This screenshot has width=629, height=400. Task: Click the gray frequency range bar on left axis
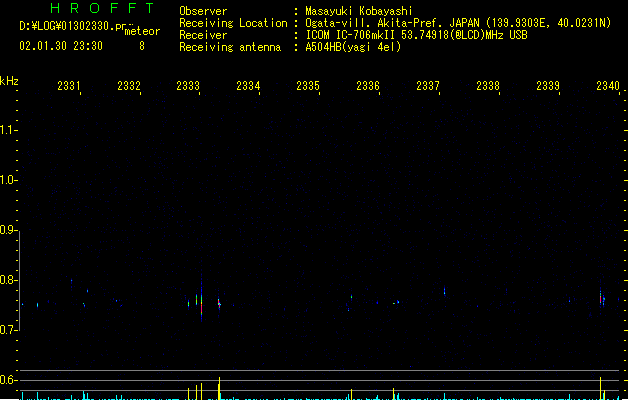pos(19,281)
